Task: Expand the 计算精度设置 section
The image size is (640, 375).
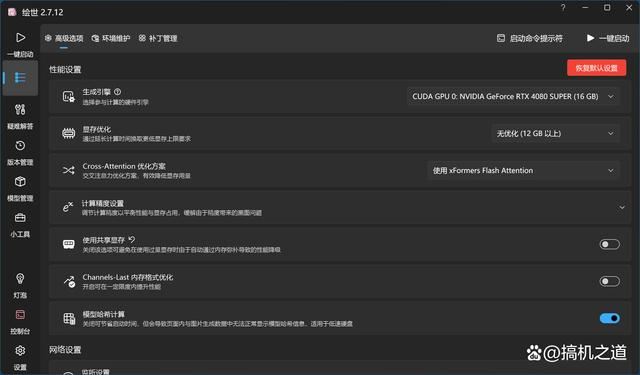Action: click(622, 207)
